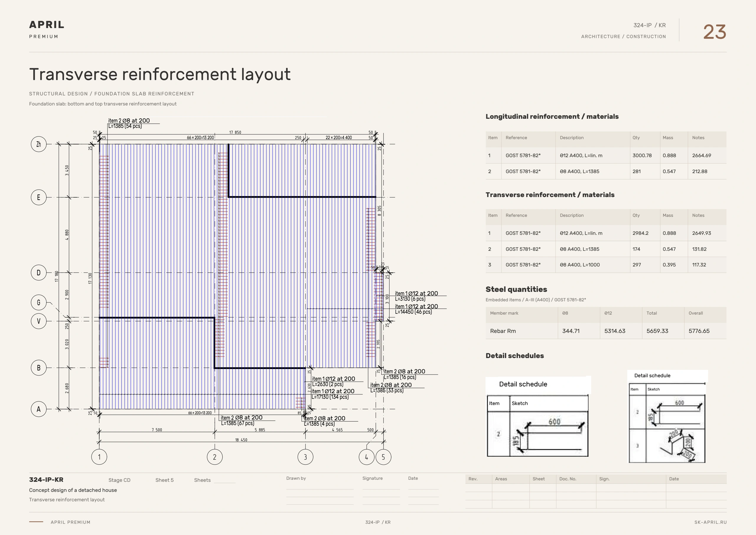Click the APRIL logo text

click(x=47, y=25)
